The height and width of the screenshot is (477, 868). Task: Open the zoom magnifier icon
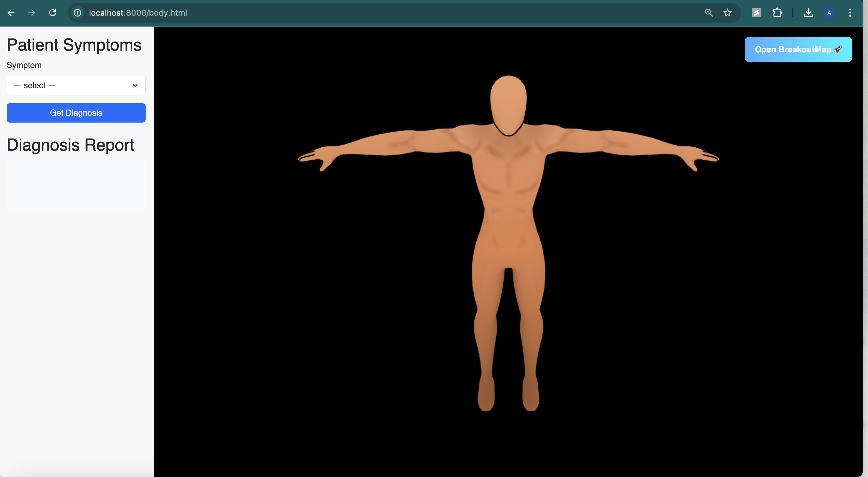(709, 13)
